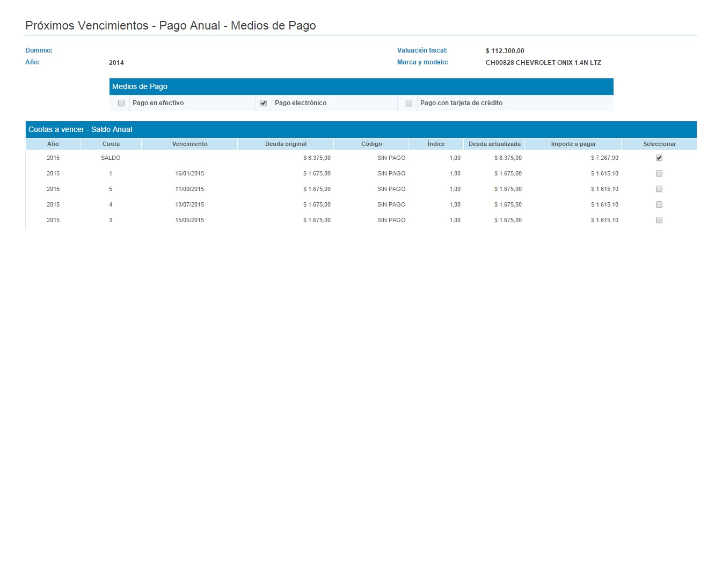Screen dimensions: 715x588
Task: Uncheck the Pago electrónico checkbox
Action: [x=264, y=103]
